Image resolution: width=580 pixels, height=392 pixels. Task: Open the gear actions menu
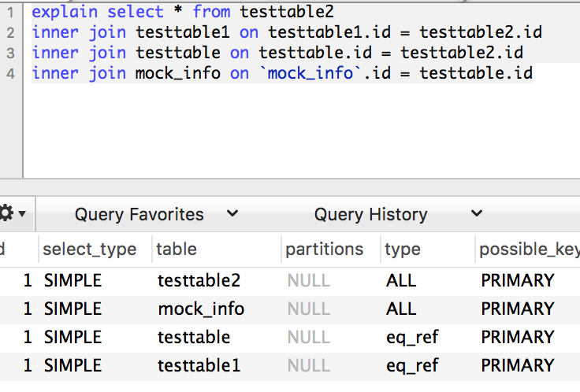pos(12,214)
